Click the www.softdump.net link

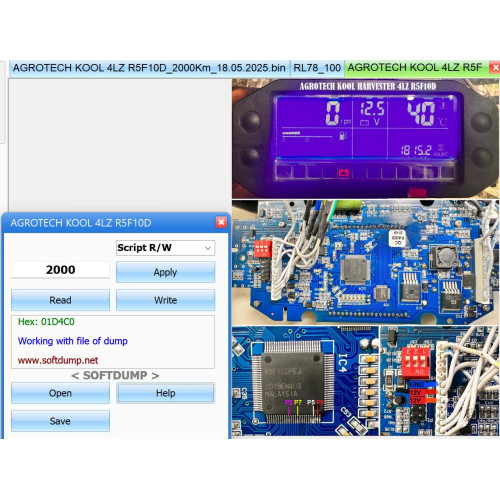click(58, 360)
